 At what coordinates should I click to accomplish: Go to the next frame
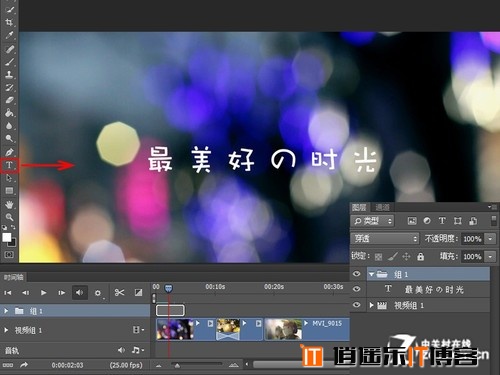click(61, 293)
